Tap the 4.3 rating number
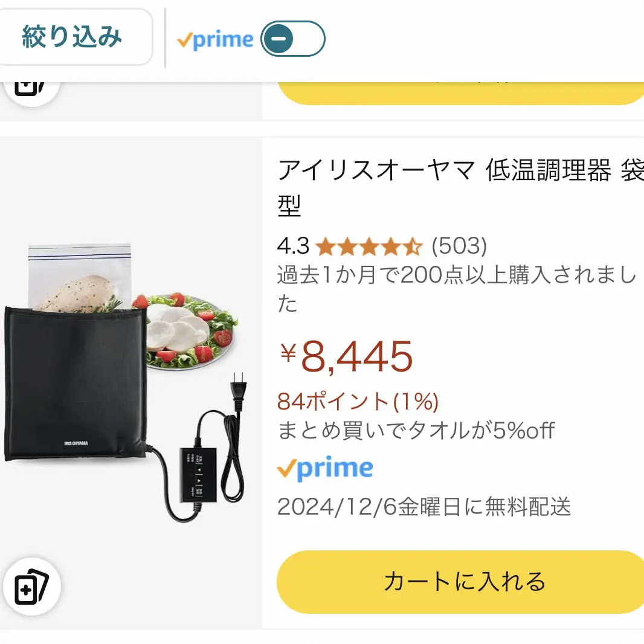The width and height of the screenshot is (644, 644). click(x=293, y=246)
